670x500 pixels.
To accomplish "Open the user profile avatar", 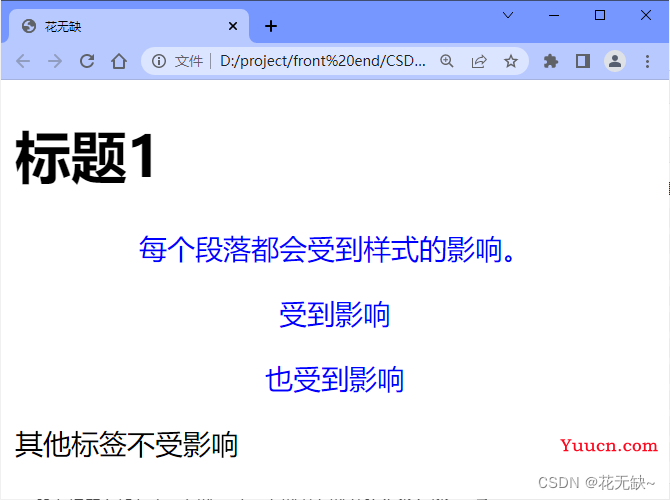I will [615, 61].
